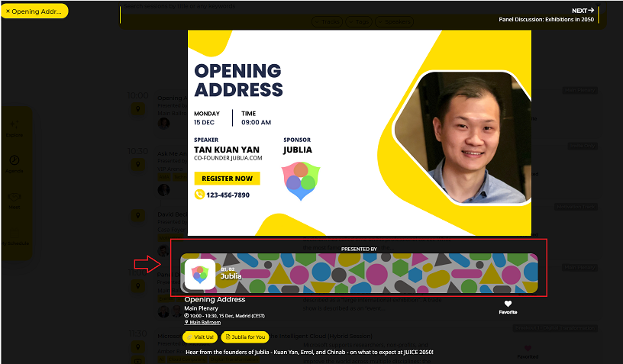Toggle the Favorited heart on the Microsoft session
The width and height of the screenshot is (623, 364).
pyautogui.click(x=528, y=349)
